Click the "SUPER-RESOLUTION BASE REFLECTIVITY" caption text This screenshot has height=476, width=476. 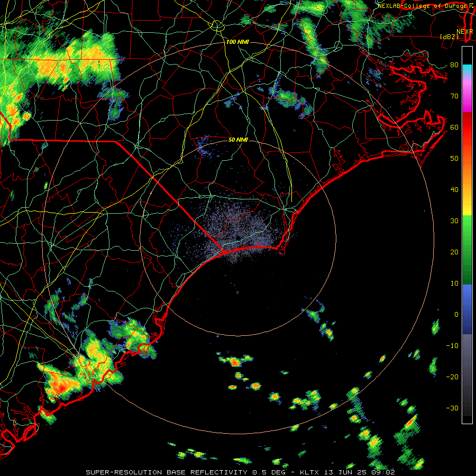click(167, 472)
